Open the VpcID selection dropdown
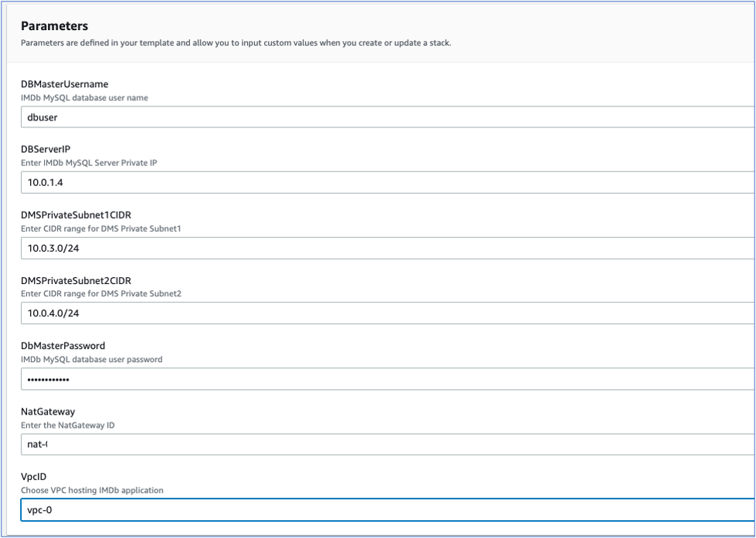This screenshot has width=756, height=538. 309,509
